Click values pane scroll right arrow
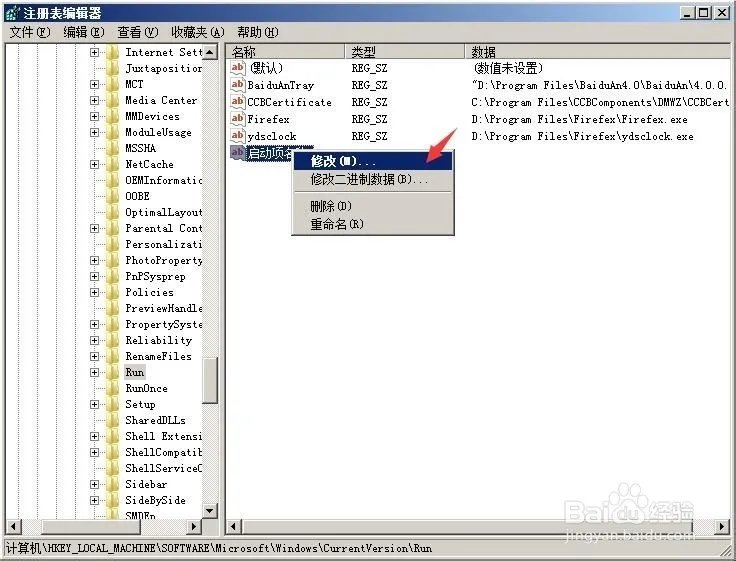 tap(722, 526)
